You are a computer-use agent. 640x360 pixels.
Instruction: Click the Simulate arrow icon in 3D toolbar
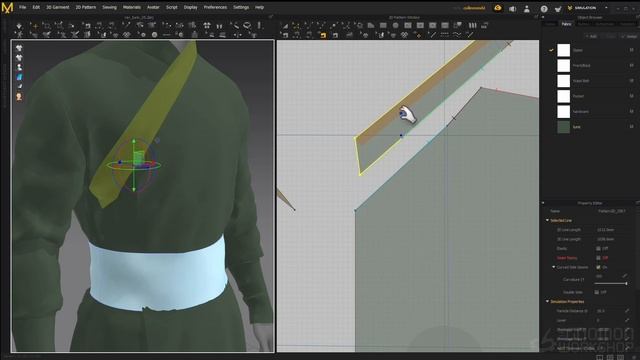[x=19, y=26]
